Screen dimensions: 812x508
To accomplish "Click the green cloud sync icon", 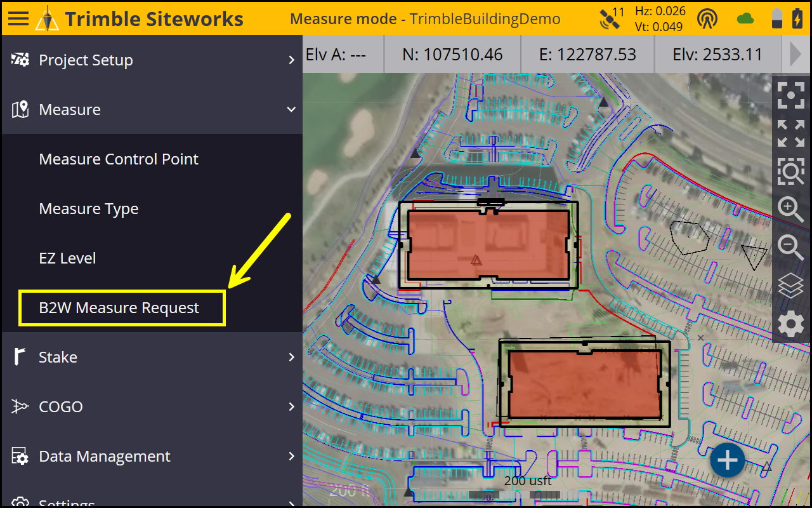I will (745, 18).
